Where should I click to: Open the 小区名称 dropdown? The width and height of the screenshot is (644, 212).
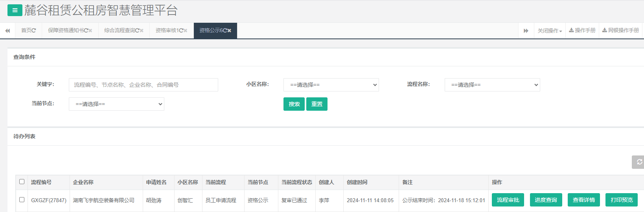click(x=331, y=85)
